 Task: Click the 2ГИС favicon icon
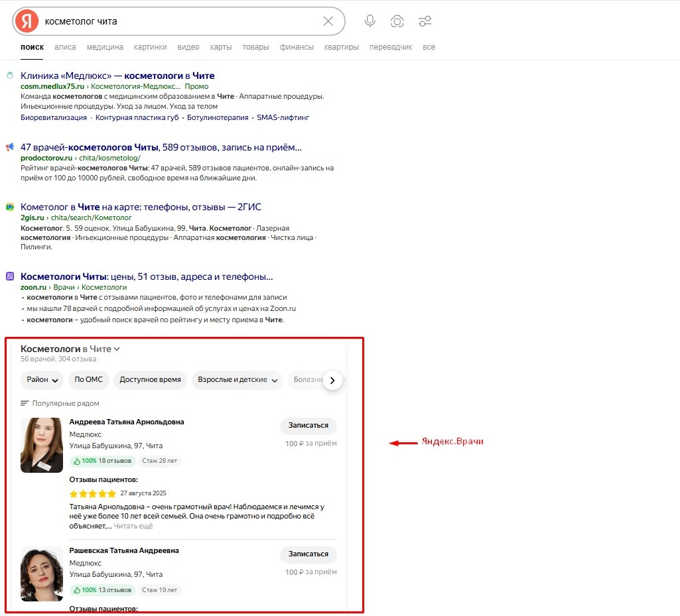pos(9,207)
